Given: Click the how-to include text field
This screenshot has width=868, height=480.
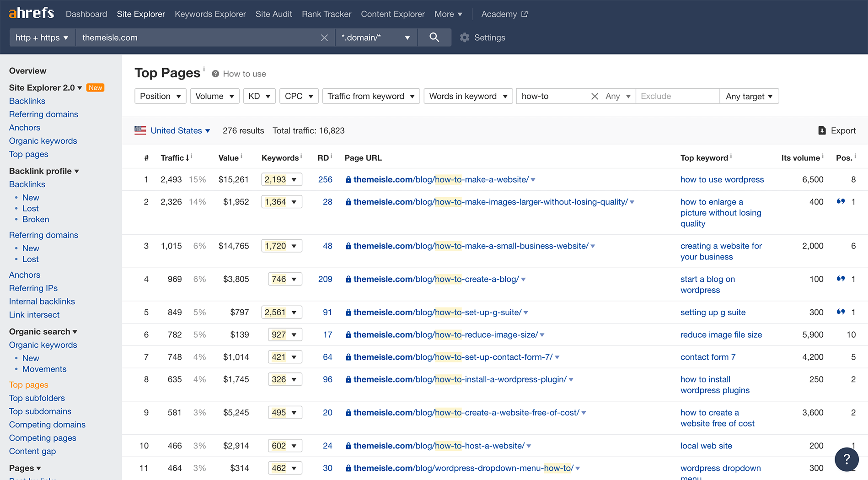Looking at the screenshot, I should point(552,96).
